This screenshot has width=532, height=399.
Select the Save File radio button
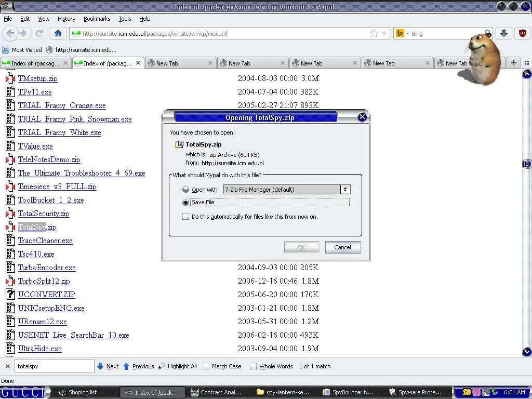(185, 202)
